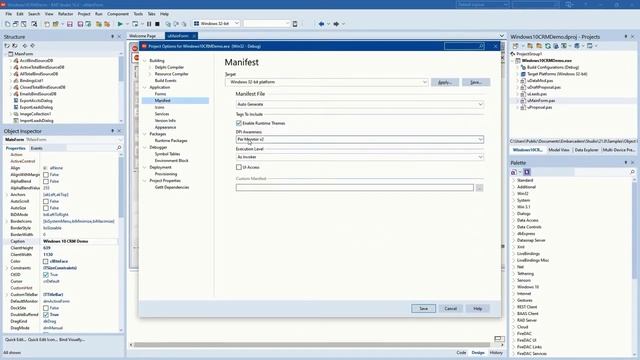Open the File menu
This screenshot has width=640, height=360.
point(9,14)
